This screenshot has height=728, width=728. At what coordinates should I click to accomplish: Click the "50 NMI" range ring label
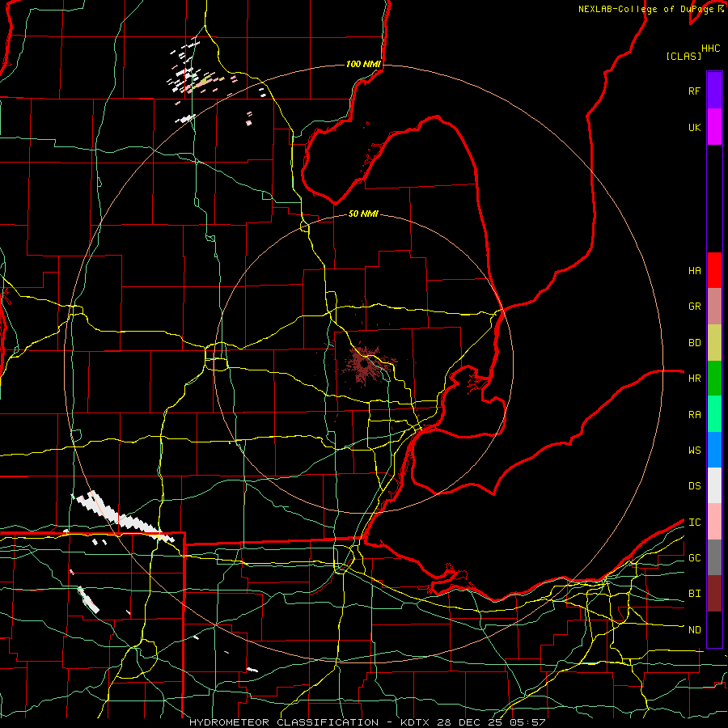(x=363, y=214)
